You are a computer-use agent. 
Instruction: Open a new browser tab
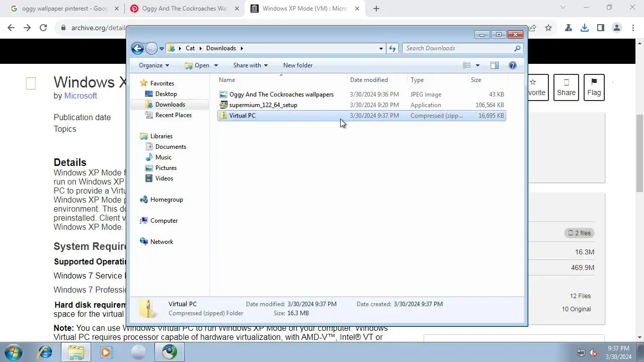click(x=376, y=9)
